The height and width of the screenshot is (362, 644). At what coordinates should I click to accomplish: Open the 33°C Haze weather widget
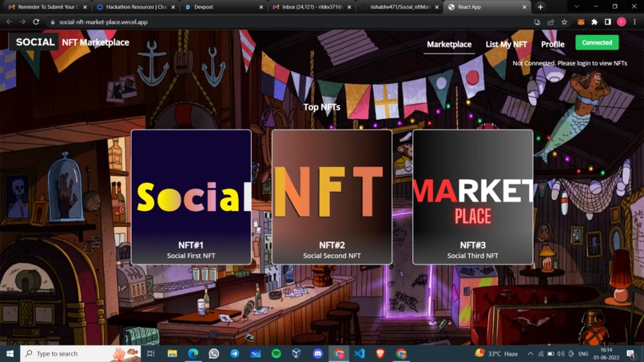[x=496, y=353]
